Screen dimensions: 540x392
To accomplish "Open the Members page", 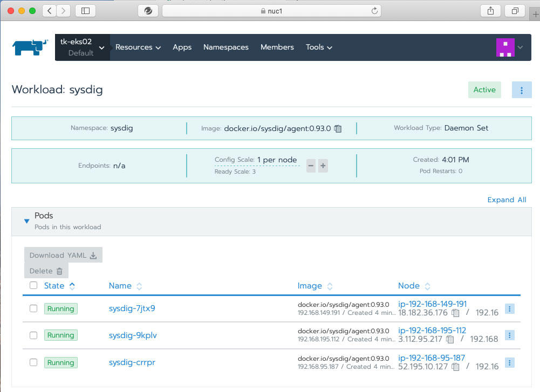I will (277, 47).
